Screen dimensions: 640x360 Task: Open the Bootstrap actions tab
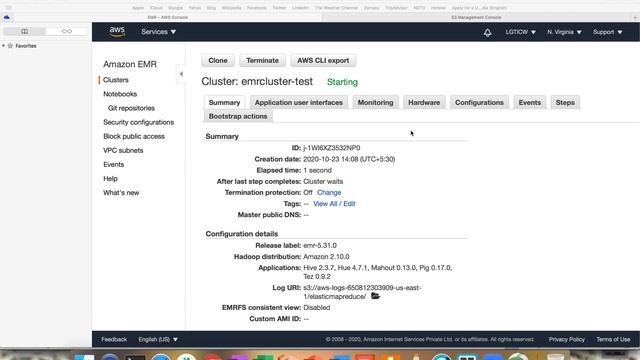[x=238, y=116]
